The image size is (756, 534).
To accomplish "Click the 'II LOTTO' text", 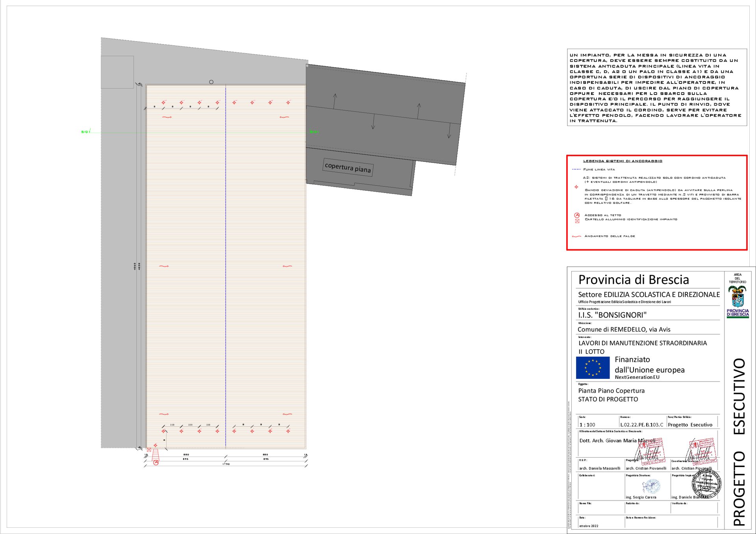I will tap(591, 352).
